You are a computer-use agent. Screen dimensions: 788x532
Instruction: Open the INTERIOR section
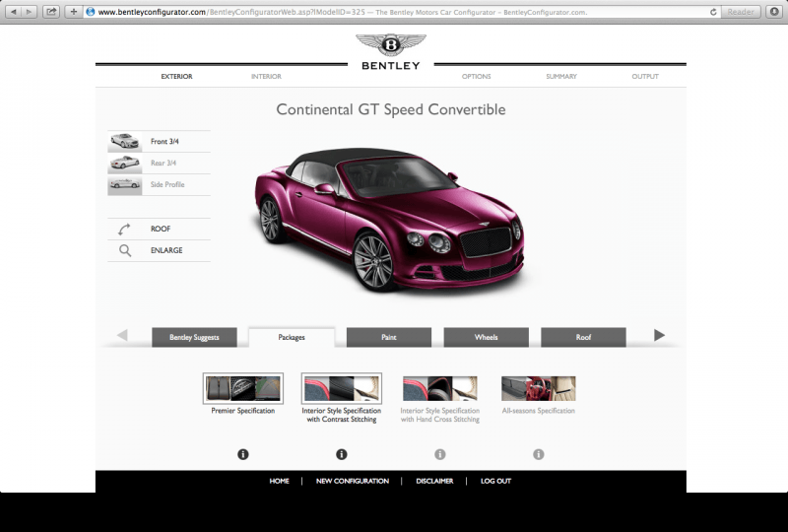pyautogui.click(x=266, y=77)
